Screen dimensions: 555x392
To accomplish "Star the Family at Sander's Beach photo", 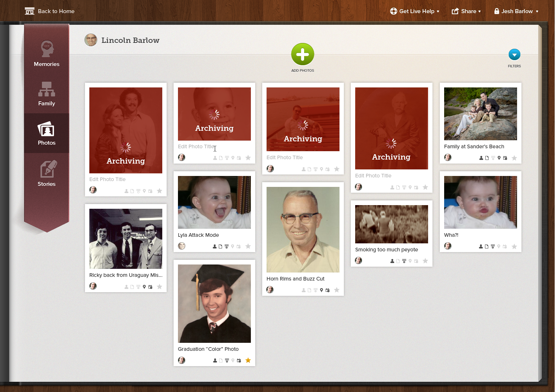I will 514,158.
